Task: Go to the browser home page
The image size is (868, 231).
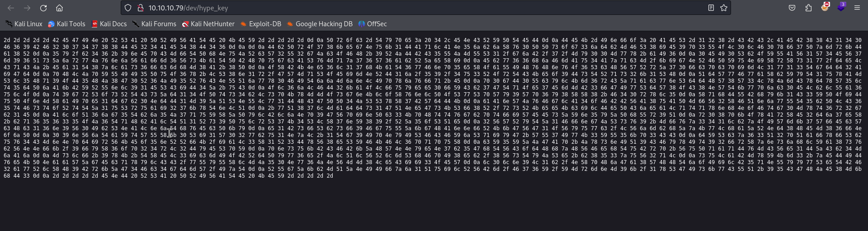Action: (x=59, y=8)
